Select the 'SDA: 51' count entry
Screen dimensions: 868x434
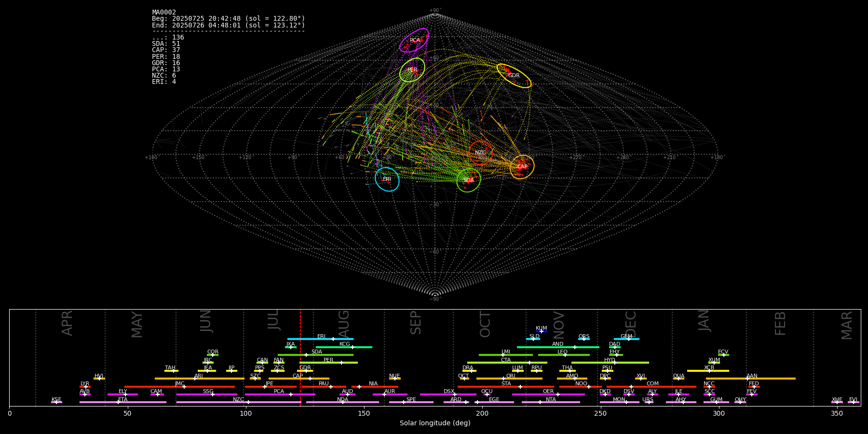166,44
